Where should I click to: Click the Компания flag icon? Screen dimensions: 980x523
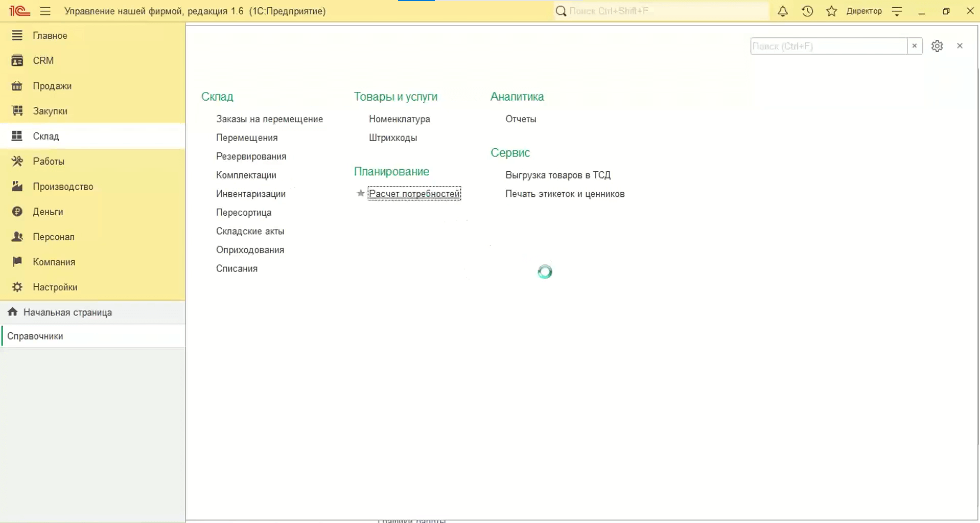[17, 261]
